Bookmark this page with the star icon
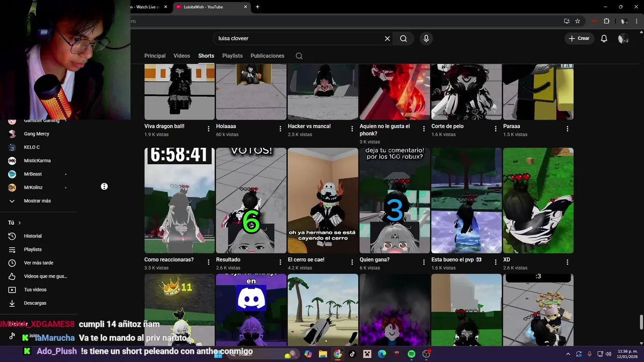This screenshot has width=644, height=362. pos(578,21)
